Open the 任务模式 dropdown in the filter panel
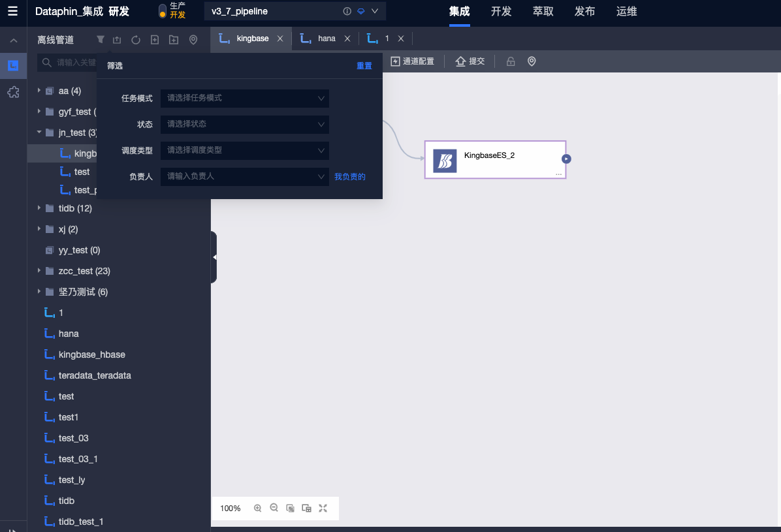This screenshot has width=781, height=532. tap(244, 98)
